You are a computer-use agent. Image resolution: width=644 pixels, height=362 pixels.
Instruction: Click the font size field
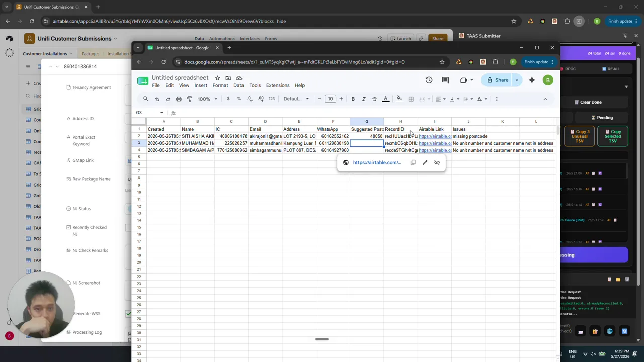point(330,99)
